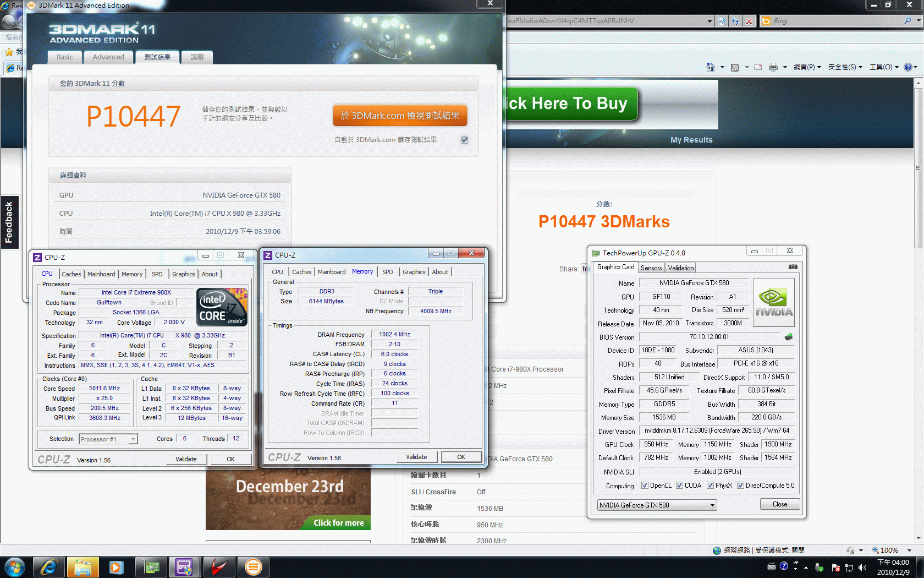Image resolution: width=924 pixels, height=578 pixels.
Task: Open the NVIDIA GeForce GTX 580 dropdown in GPU-Z
Action: [x=657, y=505]
